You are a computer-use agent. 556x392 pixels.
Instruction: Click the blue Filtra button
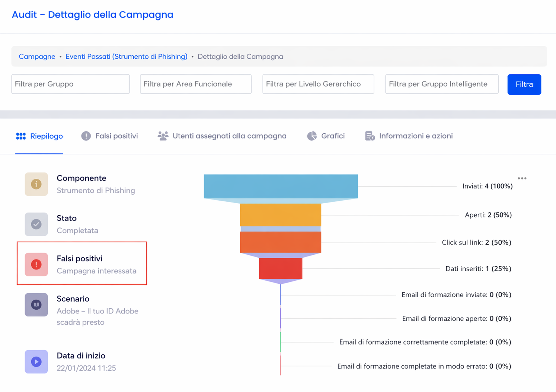pyautogui.click(x=524, y=85)
